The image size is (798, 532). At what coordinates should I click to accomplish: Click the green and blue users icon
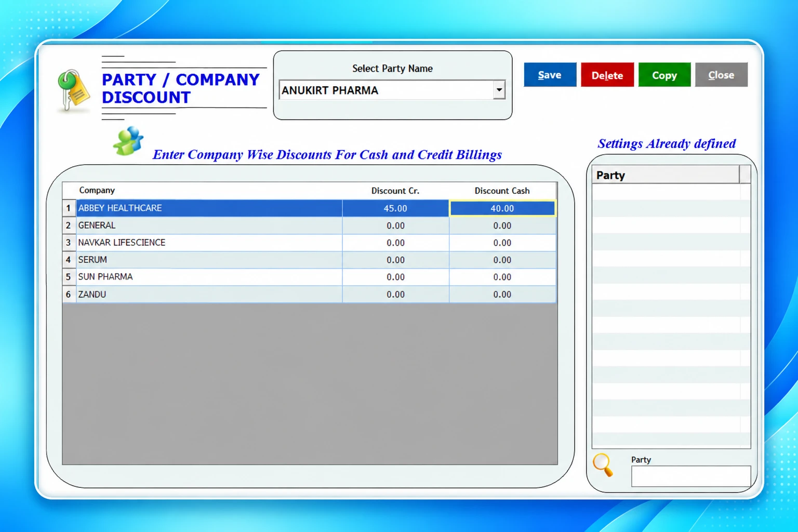tap(128, 141)
